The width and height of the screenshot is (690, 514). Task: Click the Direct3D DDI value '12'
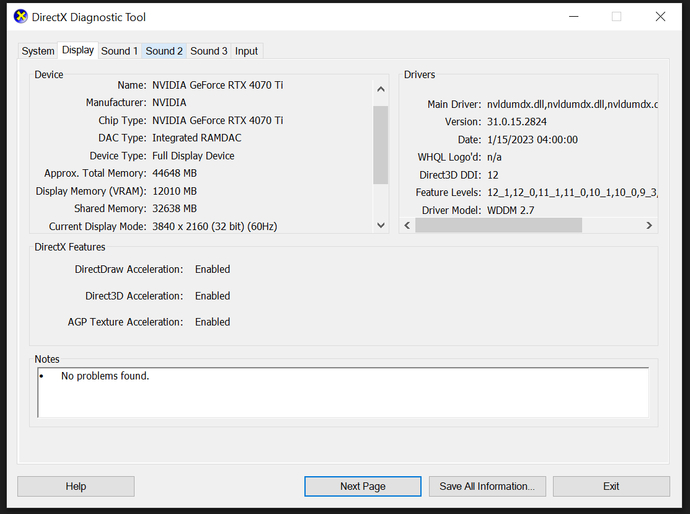[x=492, y=175]
